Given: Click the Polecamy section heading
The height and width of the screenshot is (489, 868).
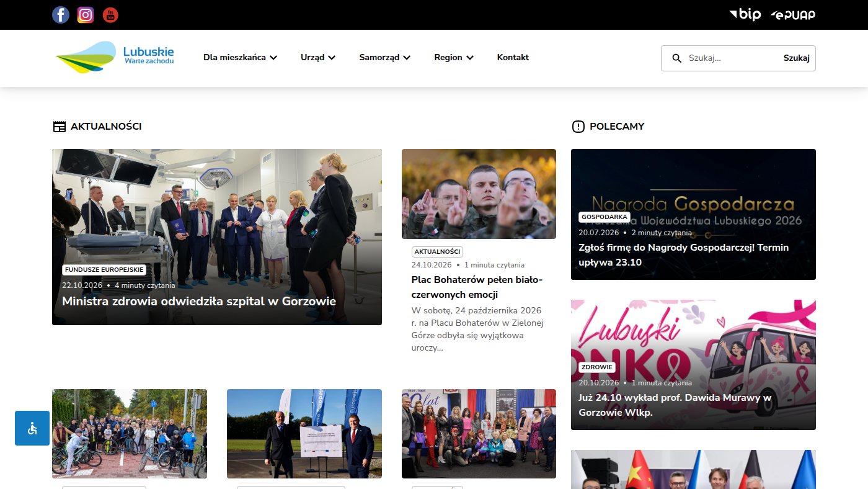Looking at the screenshot, I should click(x=617, y=127).
